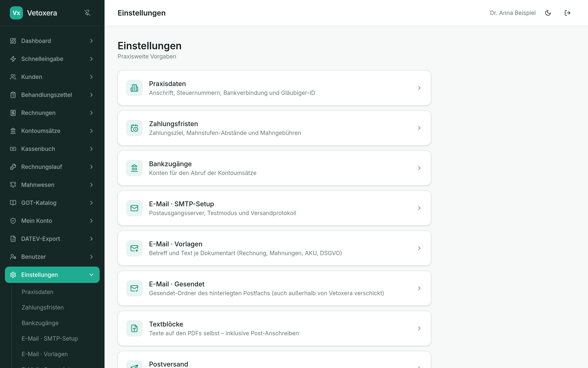Open the Postversand settings card
This screenshot has width=588, height=368.
274,360
